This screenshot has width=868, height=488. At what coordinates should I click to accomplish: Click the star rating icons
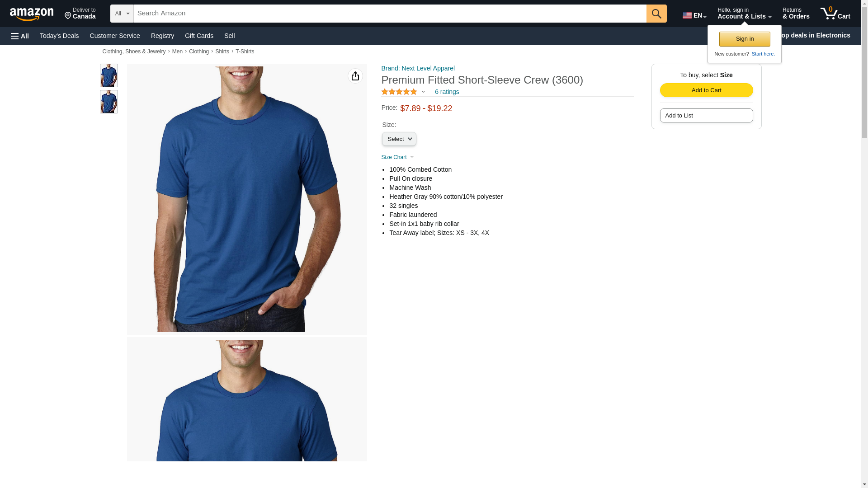pyautogui.click(x=399, y=92)
